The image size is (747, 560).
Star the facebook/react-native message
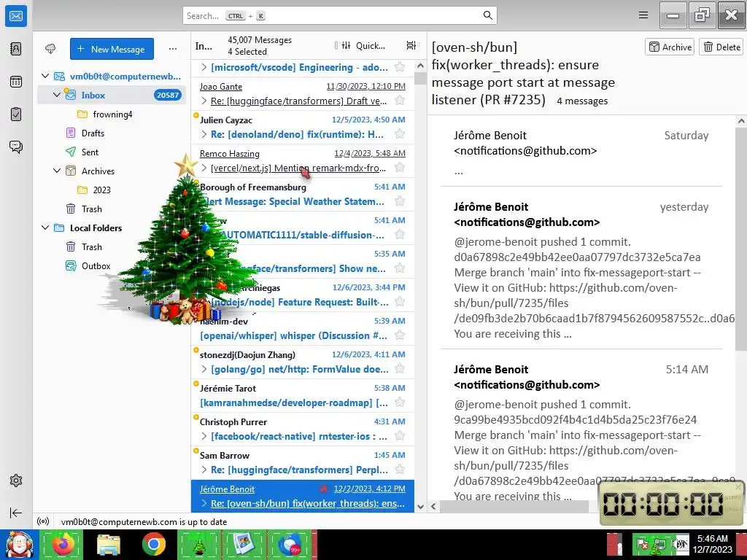pos(400,436)
